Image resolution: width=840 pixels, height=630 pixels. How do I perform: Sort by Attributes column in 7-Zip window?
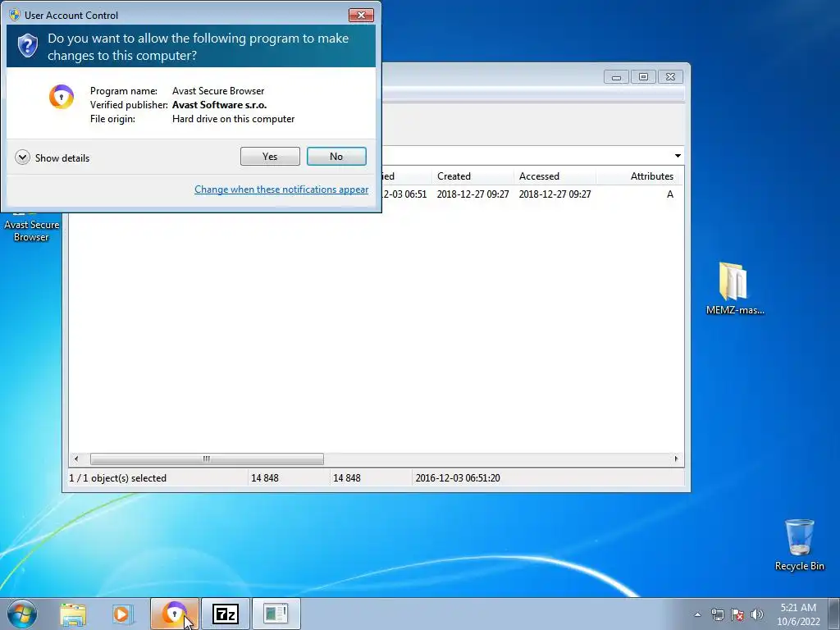click(637, 176)
